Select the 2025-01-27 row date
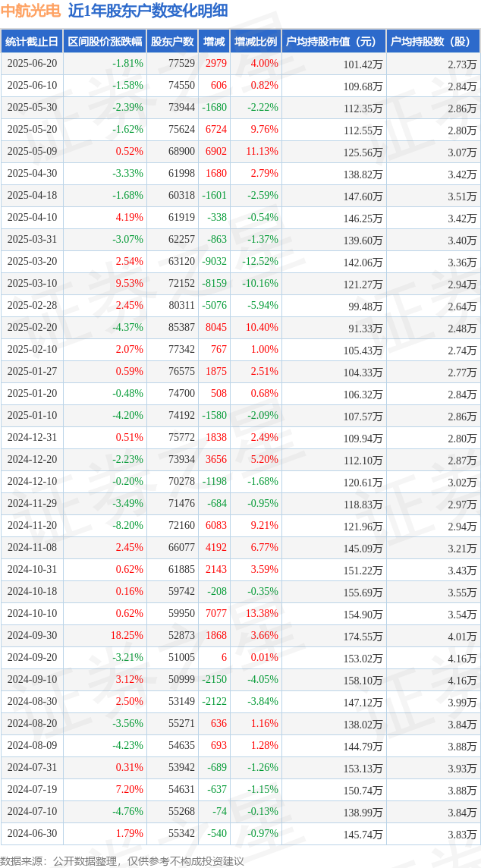 point(32,372)
